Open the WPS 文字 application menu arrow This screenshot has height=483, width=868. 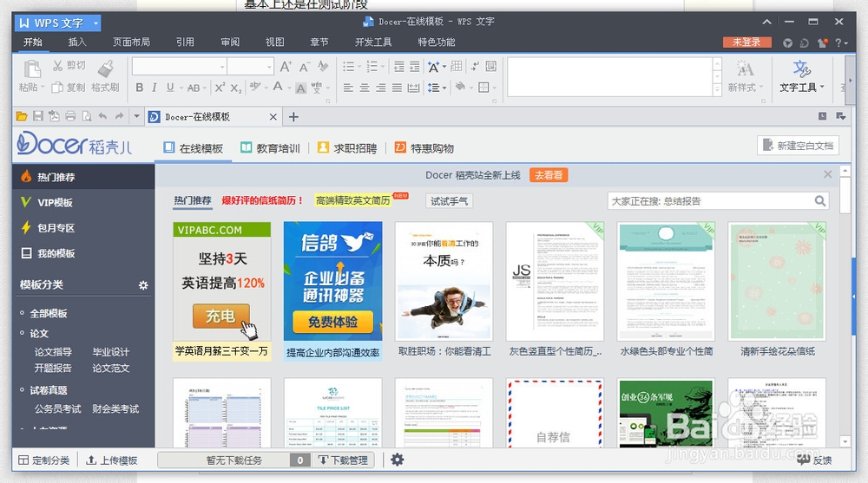pos(95,23)
